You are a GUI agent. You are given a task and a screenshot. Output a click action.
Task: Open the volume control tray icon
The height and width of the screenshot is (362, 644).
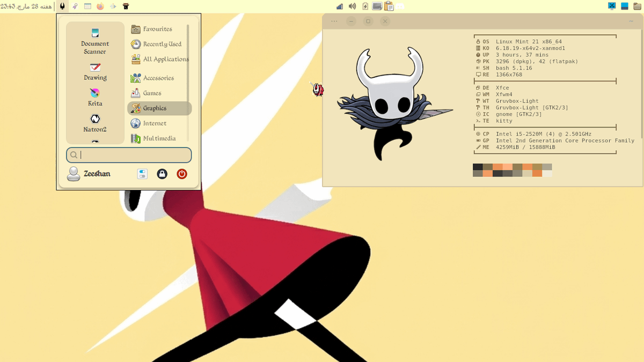tap(352, 6)
